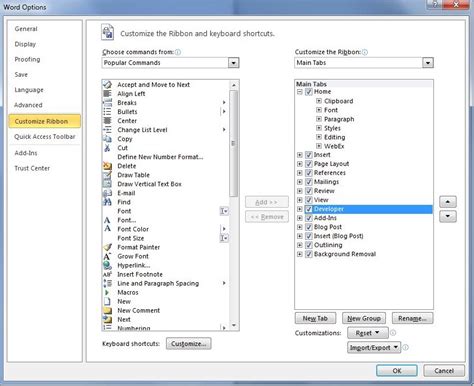Switch to Quick Access Toolbar category
This screenshot has width=474, height=386.
45,137
